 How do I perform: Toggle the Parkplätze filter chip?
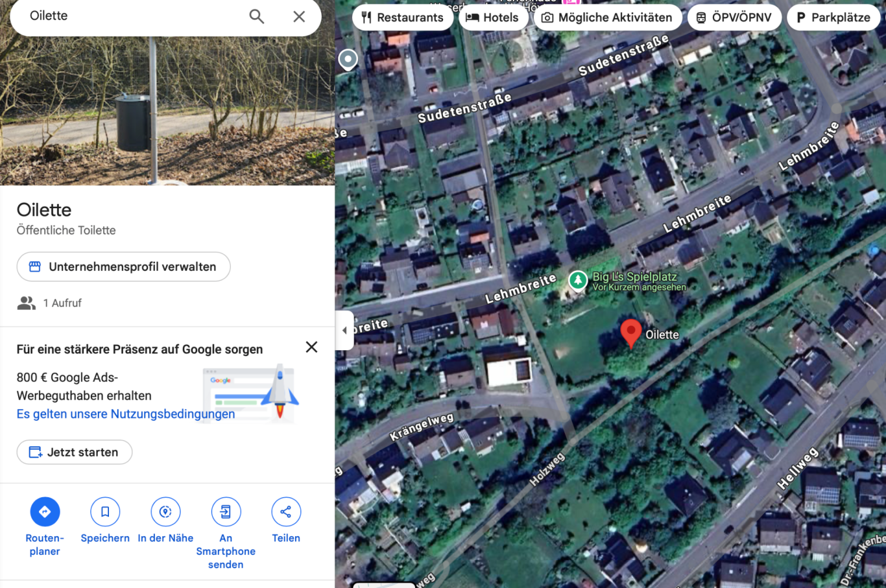click(833, 18)
